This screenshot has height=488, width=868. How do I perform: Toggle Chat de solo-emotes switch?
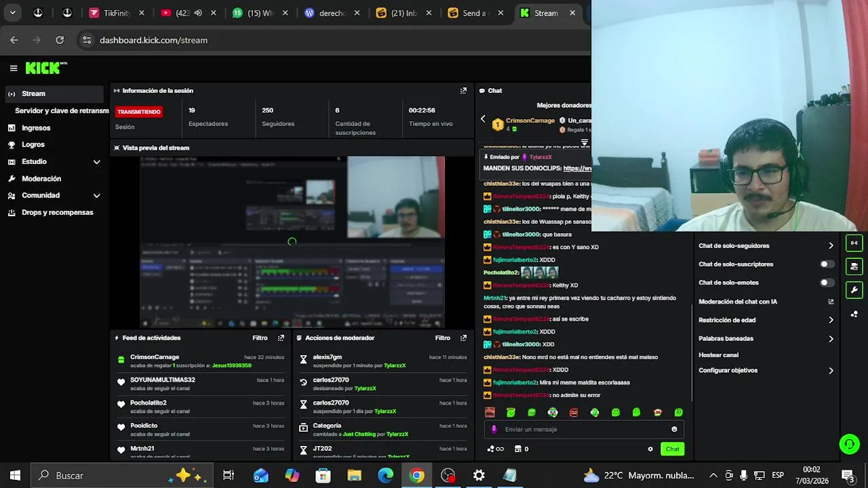[827, 283]
